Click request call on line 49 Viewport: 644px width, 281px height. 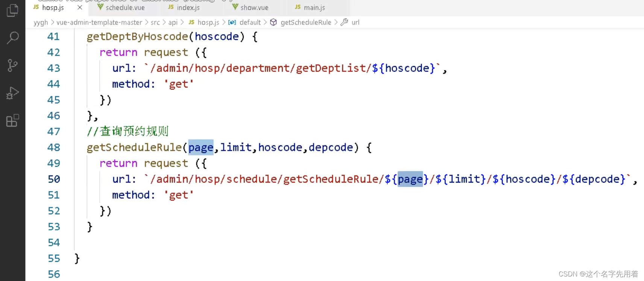(166, 163)
